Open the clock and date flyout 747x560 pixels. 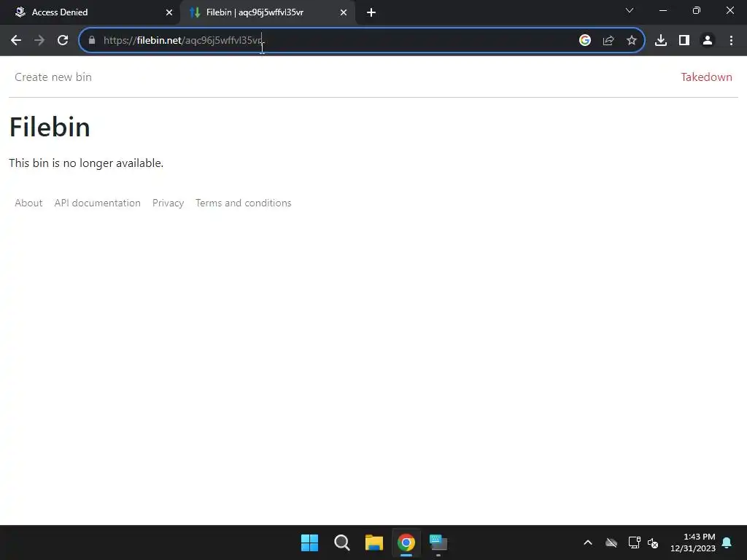pyautogui.click(x=693, y=542)
